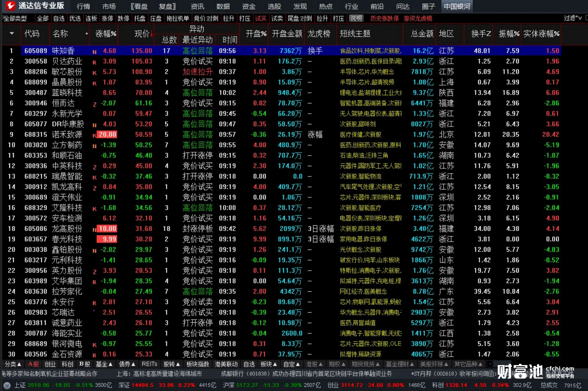The height and width of the screenshot is (391, 588).
Task: Click the 龙高股份 stock name
Action: (x=67, y=229)
